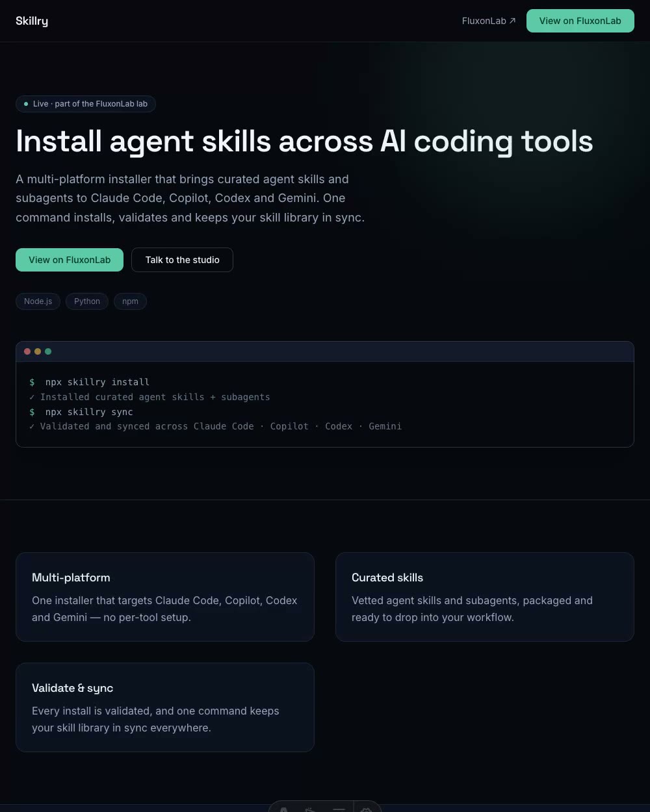The image size is (650, 812).
Task: Click the Talk to the studio button
Action: click(x=182, y=260)
